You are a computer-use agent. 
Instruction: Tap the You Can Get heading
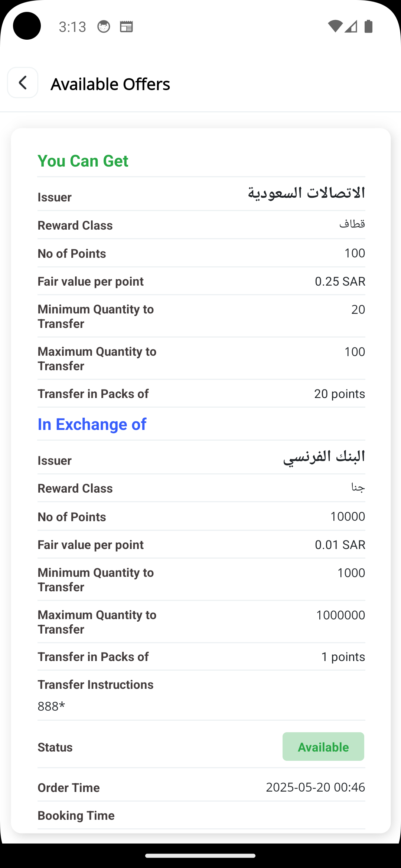pos(83,161)
